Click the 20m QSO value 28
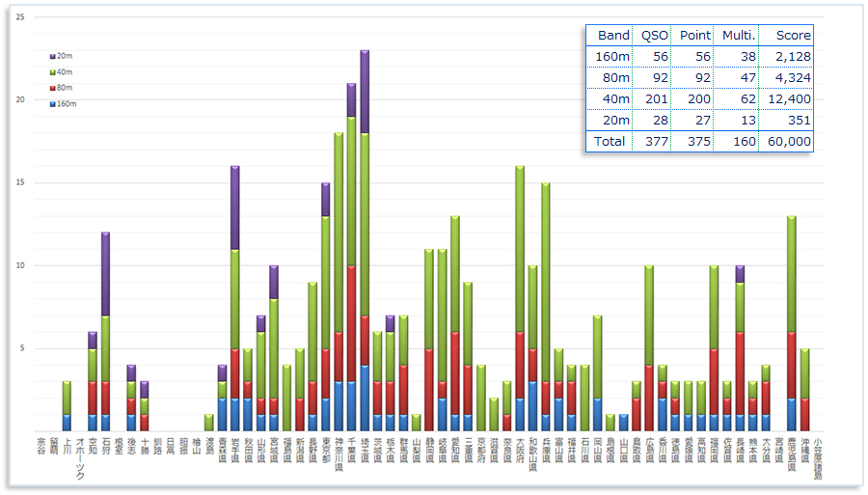The image size is (868, 495). 654,120
